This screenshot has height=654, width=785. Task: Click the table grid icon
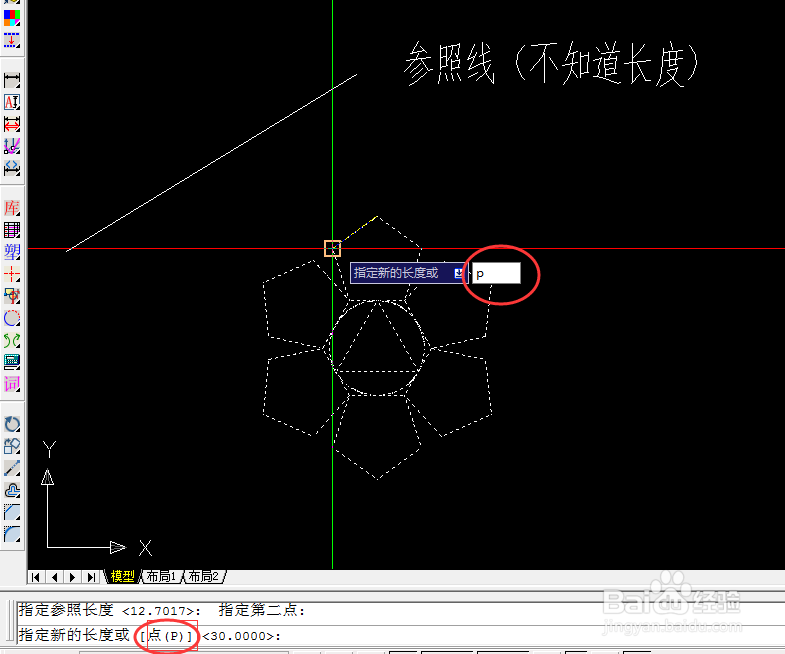click(12, 230)
